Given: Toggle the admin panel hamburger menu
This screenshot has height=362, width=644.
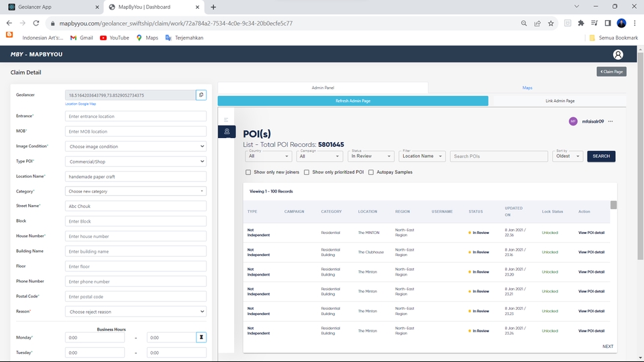Looking at the screenshot, I should 226,119.
